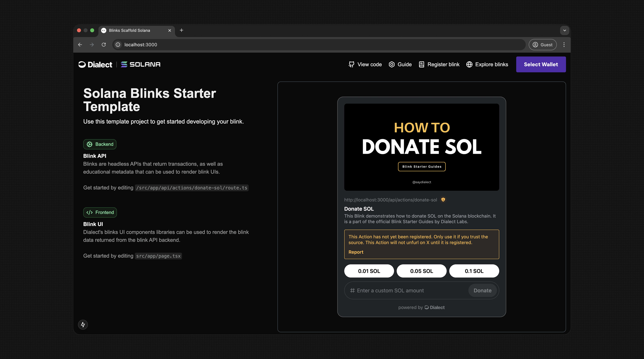Click the browser back arrow
Viewport: 644px width, 359px height.
(80, 45)
